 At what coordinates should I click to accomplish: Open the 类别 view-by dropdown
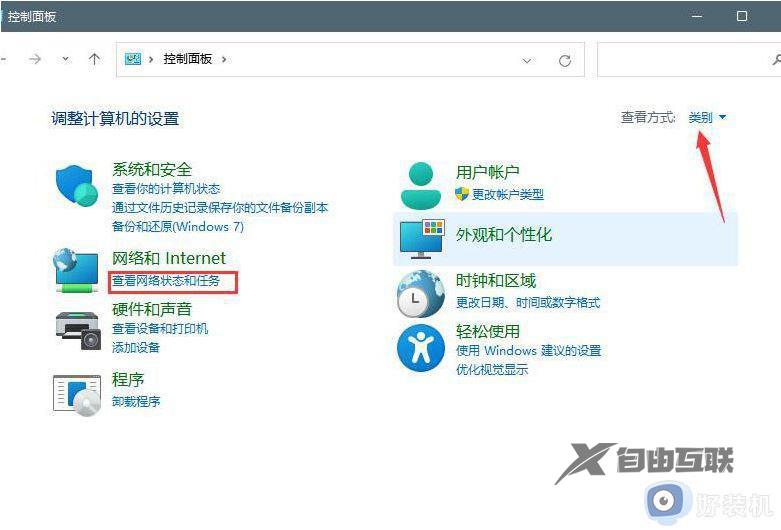707,118
